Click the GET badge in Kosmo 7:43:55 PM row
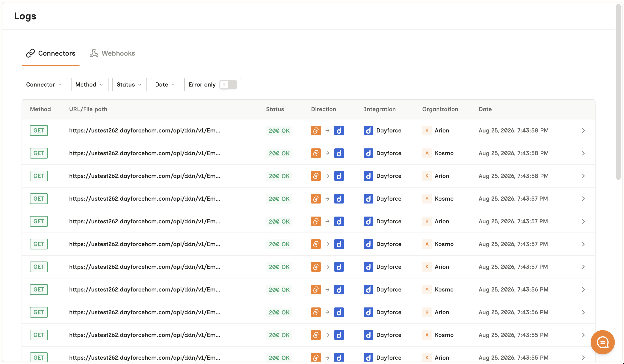The width and height of the screenshot is (624, 364). point(39,335)
